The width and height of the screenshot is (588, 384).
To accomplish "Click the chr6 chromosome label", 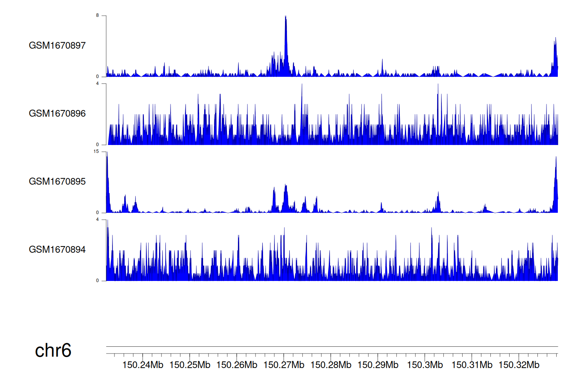I will (53, 350).
